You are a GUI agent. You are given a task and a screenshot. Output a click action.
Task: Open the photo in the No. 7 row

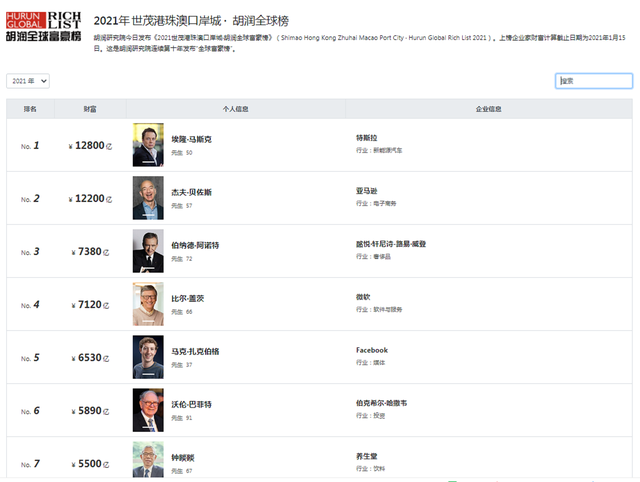point(148,460)
